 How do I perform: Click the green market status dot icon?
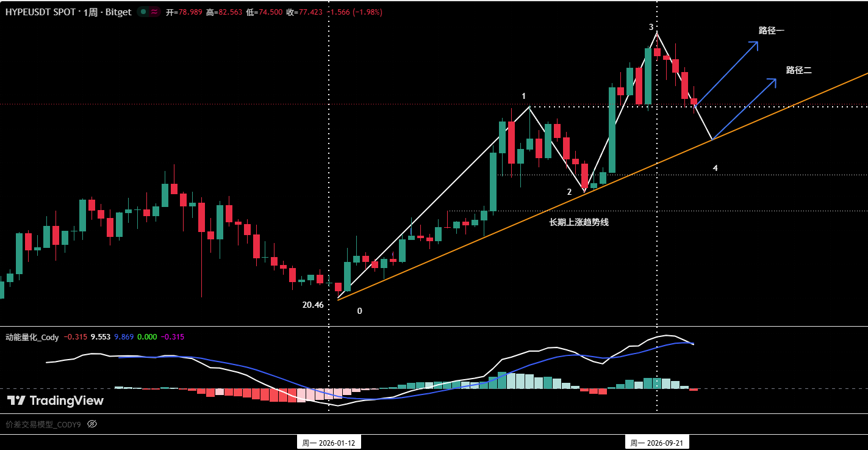(x=143, y=12)
